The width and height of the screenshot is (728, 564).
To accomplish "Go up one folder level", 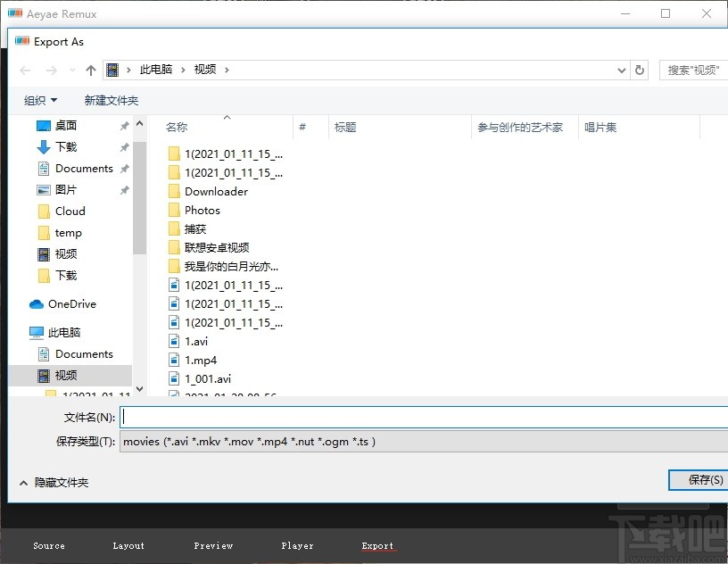I will 90,70.
